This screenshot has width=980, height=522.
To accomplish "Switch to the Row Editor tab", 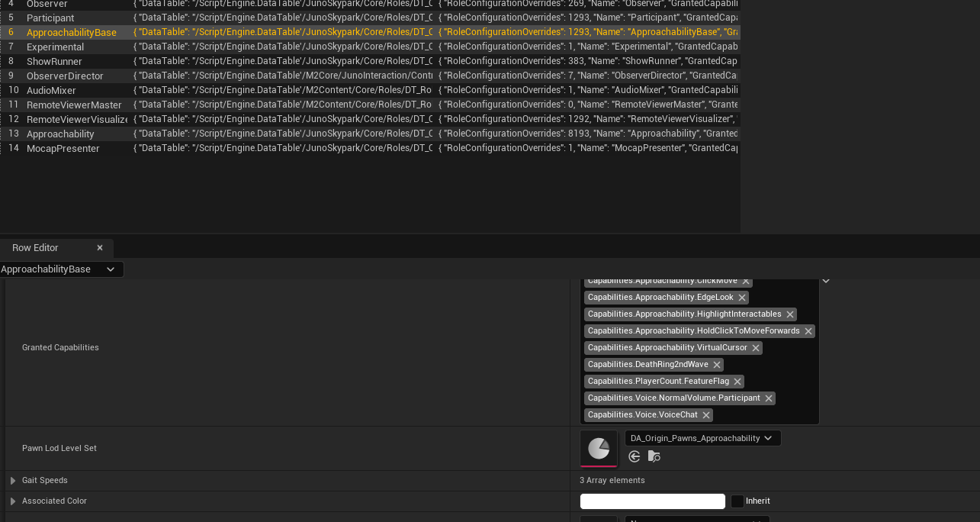I will (x=35, y=248).
